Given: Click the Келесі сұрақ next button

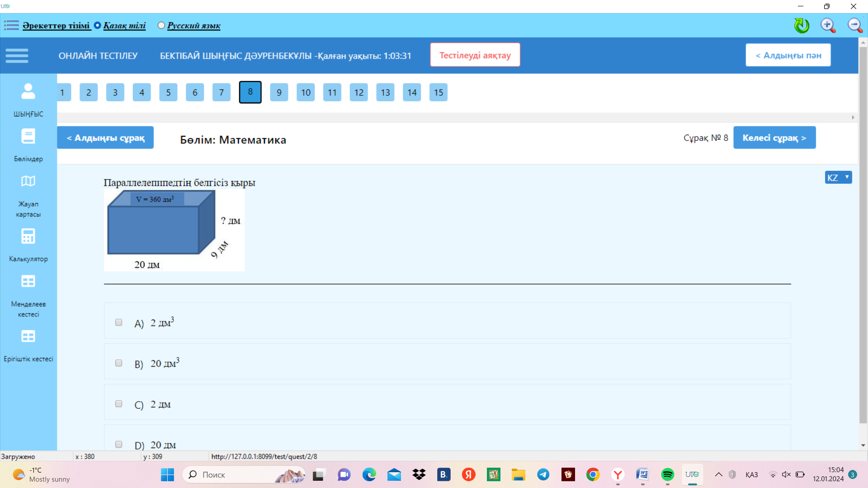Looking at the screenshot, I should pos(774,138).
